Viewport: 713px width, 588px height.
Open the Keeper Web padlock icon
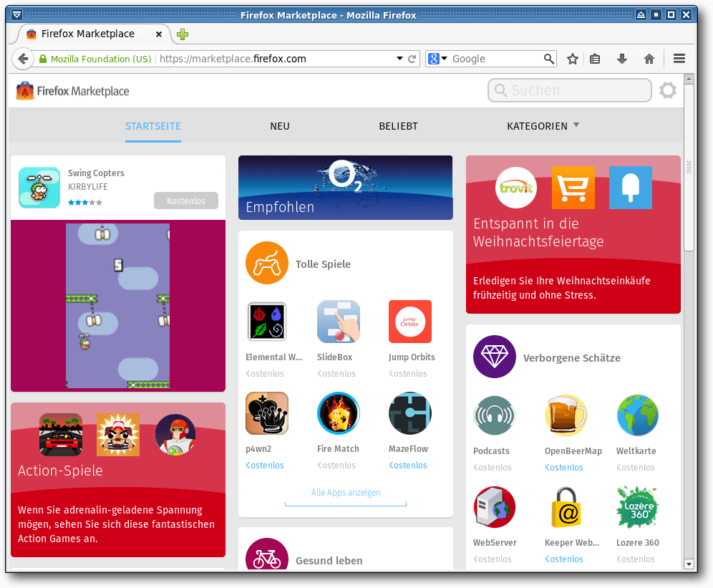(566, 507)
